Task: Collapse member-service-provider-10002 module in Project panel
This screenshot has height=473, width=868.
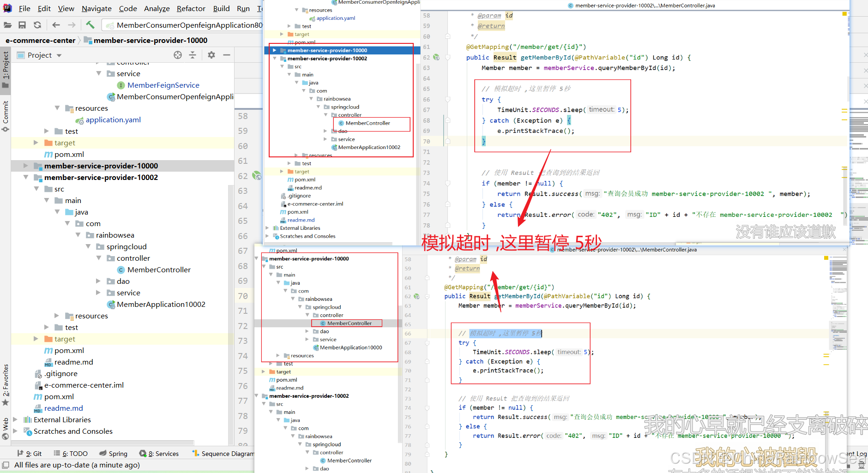Action: (26, 177)
